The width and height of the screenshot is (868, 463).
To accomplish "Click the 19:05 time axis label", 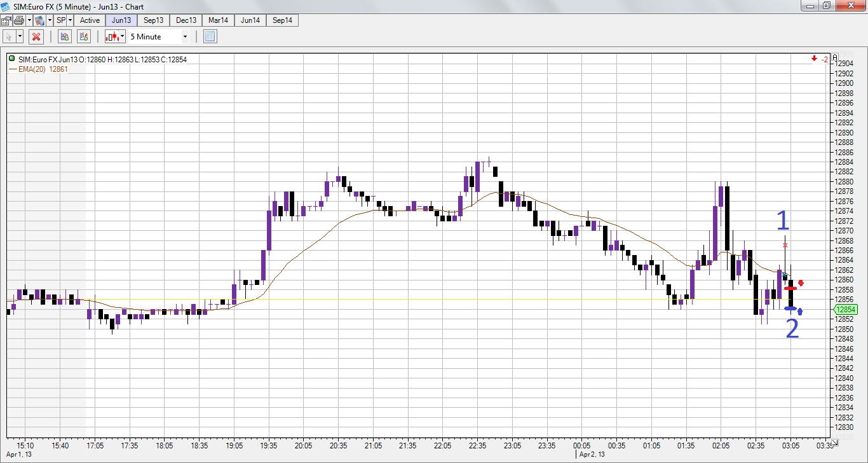I will click(234, 446).
